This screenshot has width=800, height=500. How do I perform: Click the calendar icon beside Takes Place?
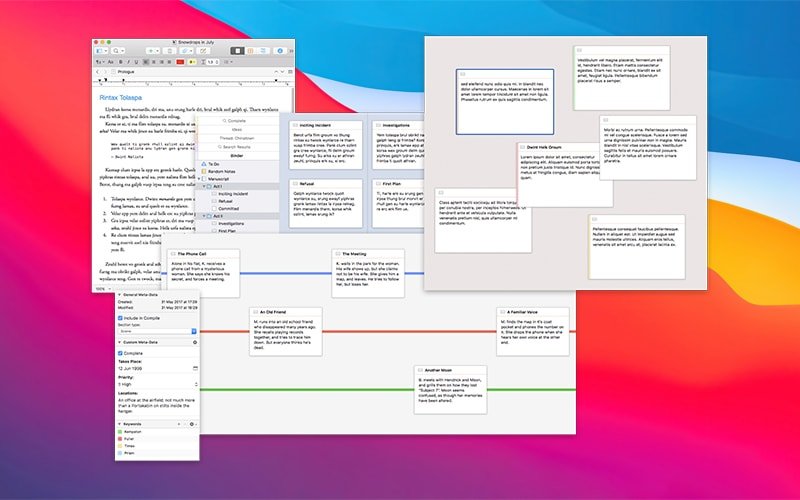tap(195, 369)
